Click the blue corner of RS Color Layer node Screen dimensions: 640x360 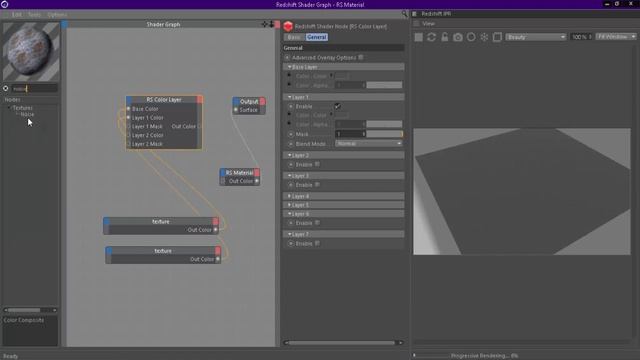click(129, 100)
